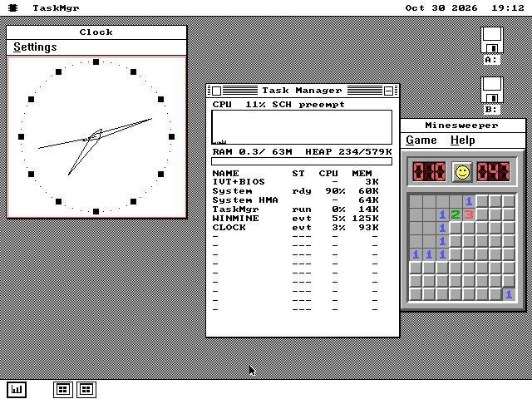Open the Clock Settings menu
This screenshot has height=399, width=532.
coord(35,47)
